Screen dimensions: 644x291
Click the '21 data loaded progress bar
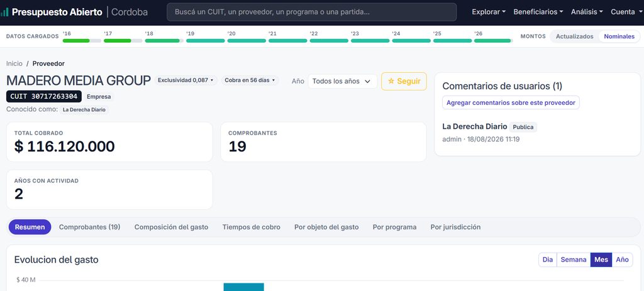287,41
